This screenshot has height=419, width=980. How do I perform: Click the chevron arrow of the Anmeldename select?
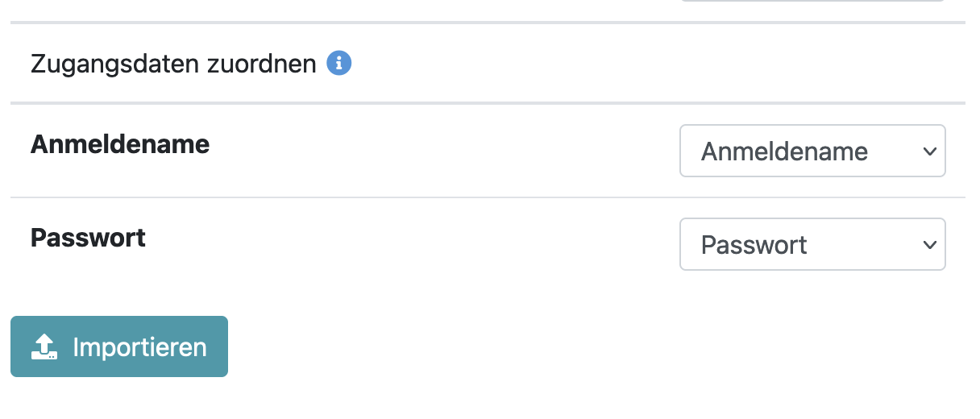(x=929, y=151)
